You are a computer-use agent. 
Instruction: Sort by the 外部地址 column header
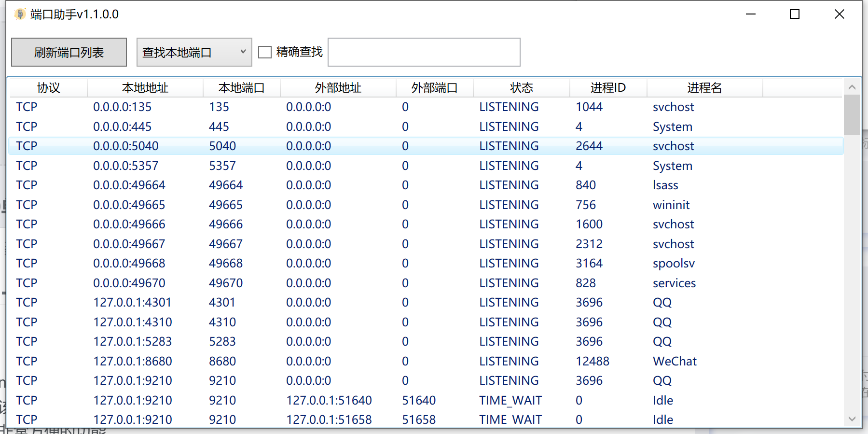pos(338,88)
